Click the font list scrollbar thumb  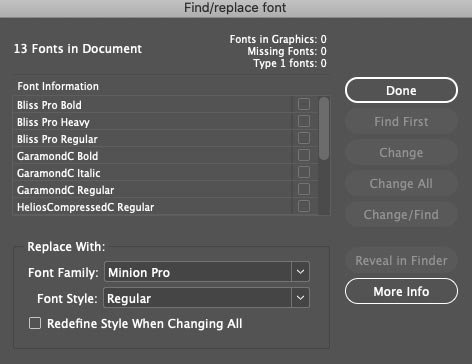pos(324,128)
